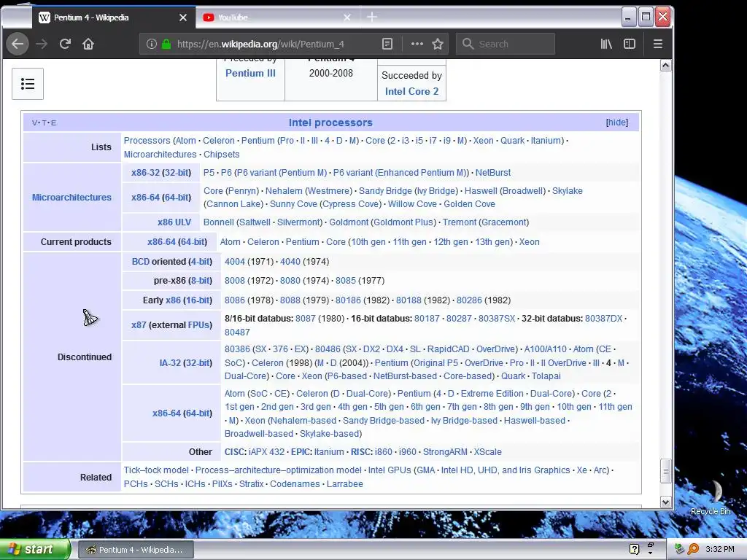Viewport: 747px width, 560px height.
Task: Close the Pentium 4 - Wikipedia tab
Action: [x=183, y=17]
